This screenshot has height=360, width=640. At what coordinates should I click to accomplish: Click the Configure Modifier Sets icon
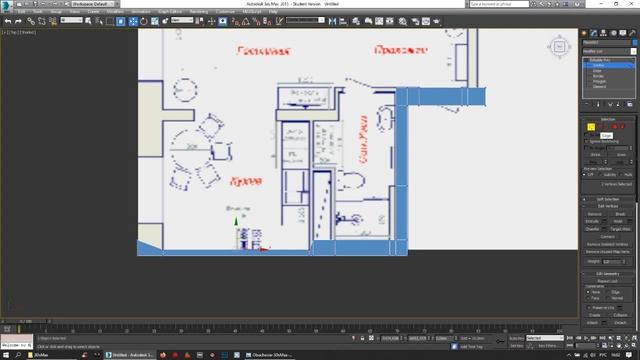[629, 104]
